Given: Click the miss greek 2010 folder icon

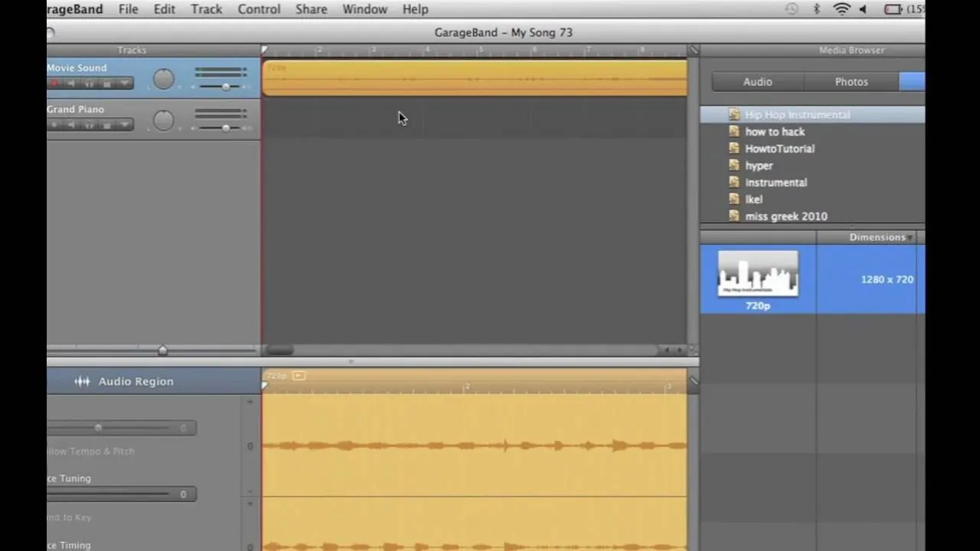Looking at the screenshot, I should (x=734, y=216).
